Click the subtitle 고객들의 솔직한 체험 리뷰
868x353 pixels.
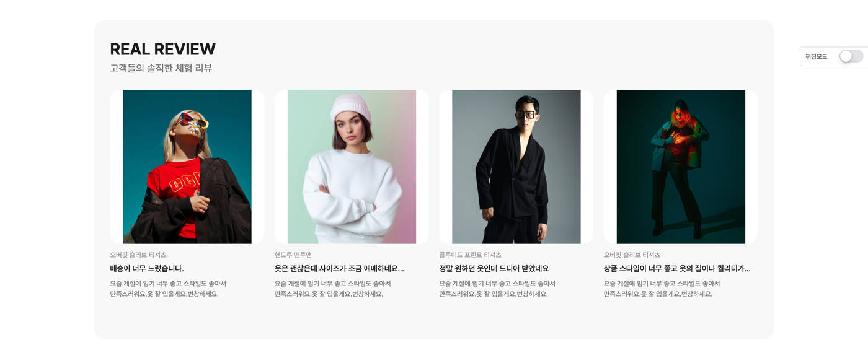(161, 68)
